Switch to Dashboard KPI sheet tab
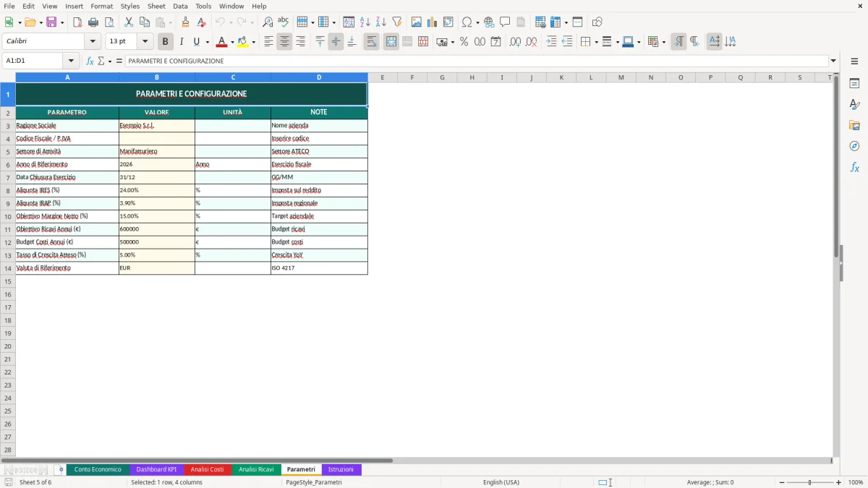This screenshot has width=868, height=488. tap(156, 469)
